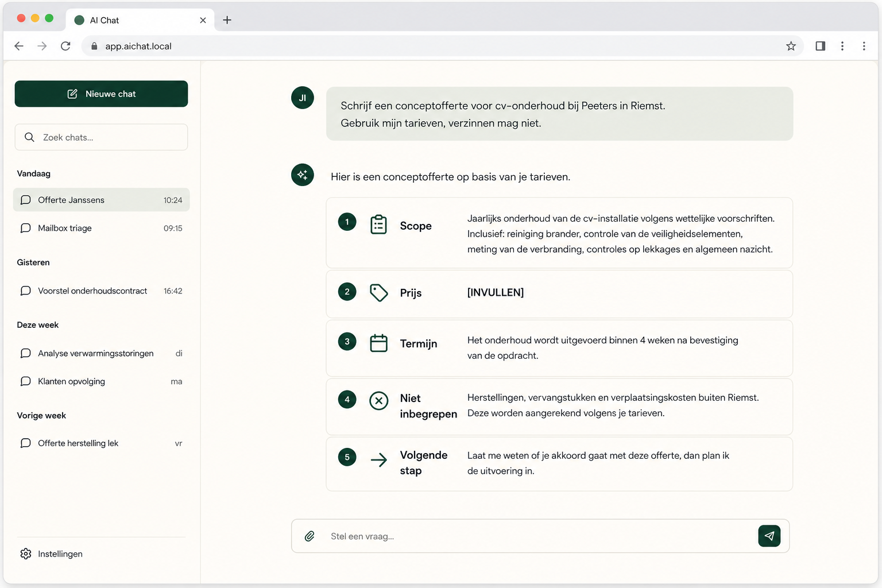Click the Termijn heading
882x588 pixels.
[419, 343]
